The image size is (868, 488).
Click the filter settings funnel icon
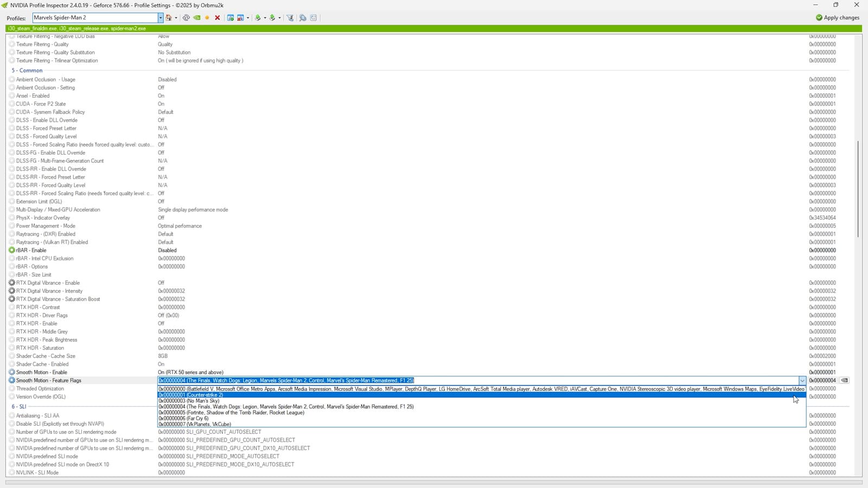[290, 18]
